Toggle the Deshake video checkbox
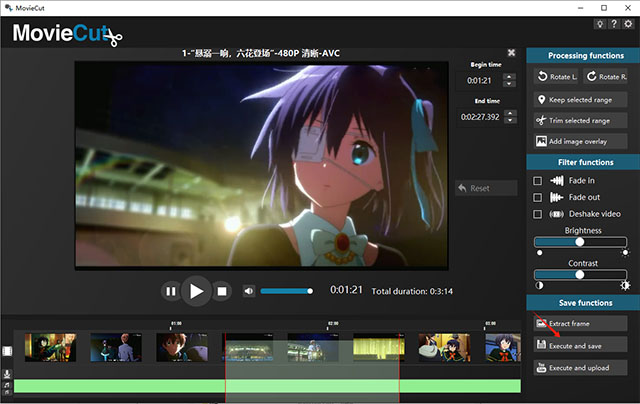This screenshot has height=404, width=640. coord(539,214)
